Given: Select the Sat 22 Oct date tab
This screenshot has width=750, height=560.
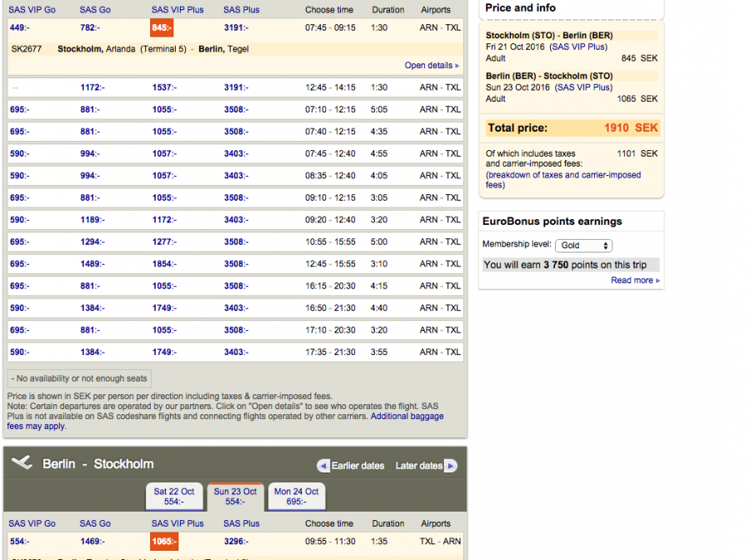Looking at the screenshot, I should [x=173, y=497].
